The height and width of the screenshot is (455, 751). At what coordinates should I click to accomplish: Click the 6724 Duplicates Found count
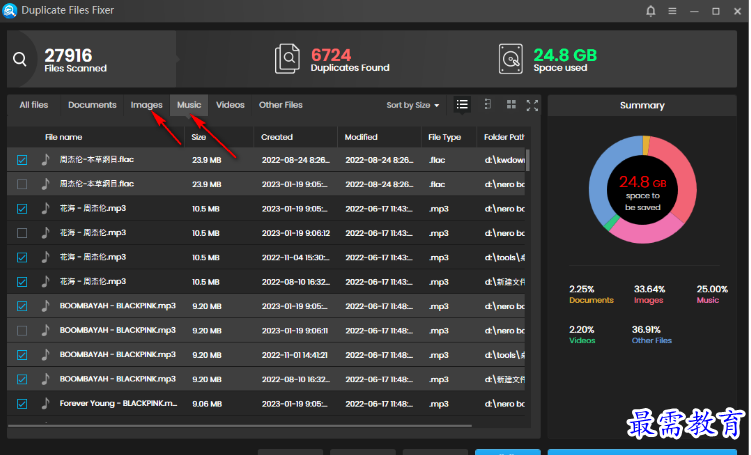click(331, 55)
